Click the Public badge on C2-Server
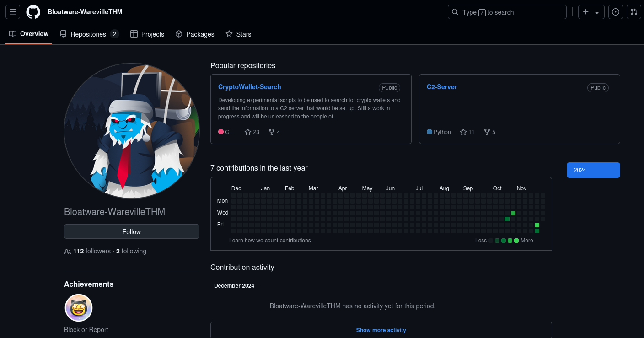The image size is (644, 338). [598, 88]
